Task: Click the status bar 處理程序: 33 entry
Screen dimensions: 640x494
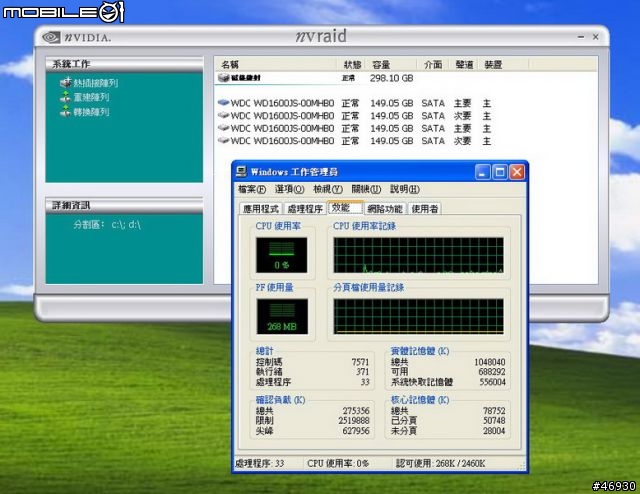Action: pyautogui.click(x=260, y=463)
